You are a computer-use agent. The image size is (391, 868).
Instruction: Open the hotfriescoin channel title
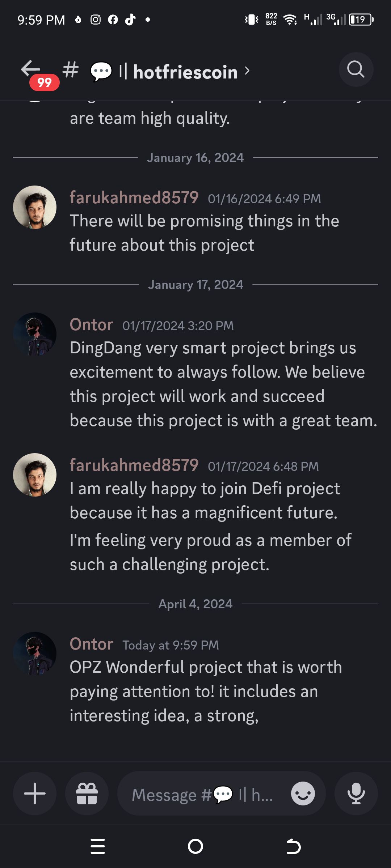185,72
